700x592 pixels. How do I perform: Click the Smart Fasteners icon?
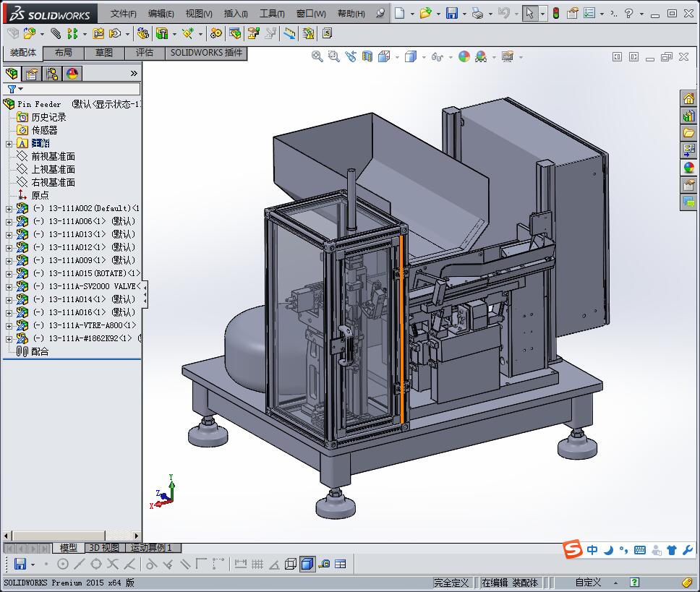click(98, 33)
